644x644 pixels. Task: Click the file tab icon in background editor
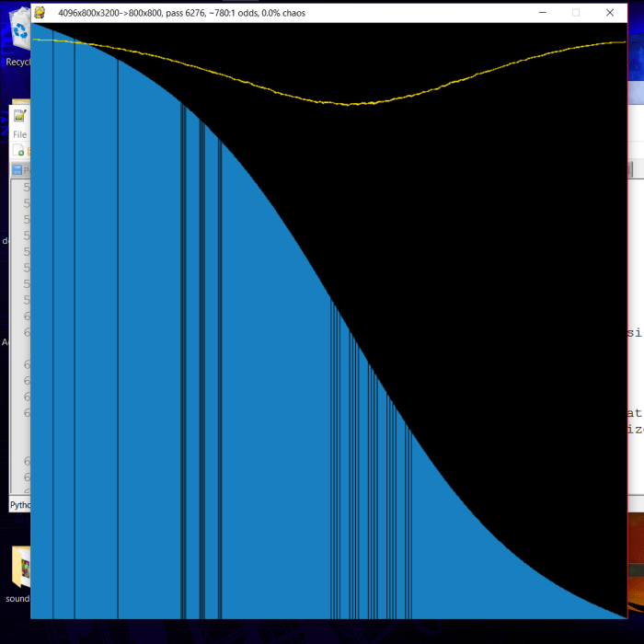[17, 170]
